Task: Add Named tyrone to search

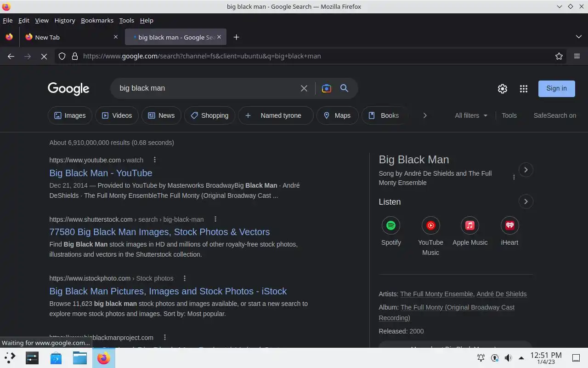Action: tap(276, 115)
